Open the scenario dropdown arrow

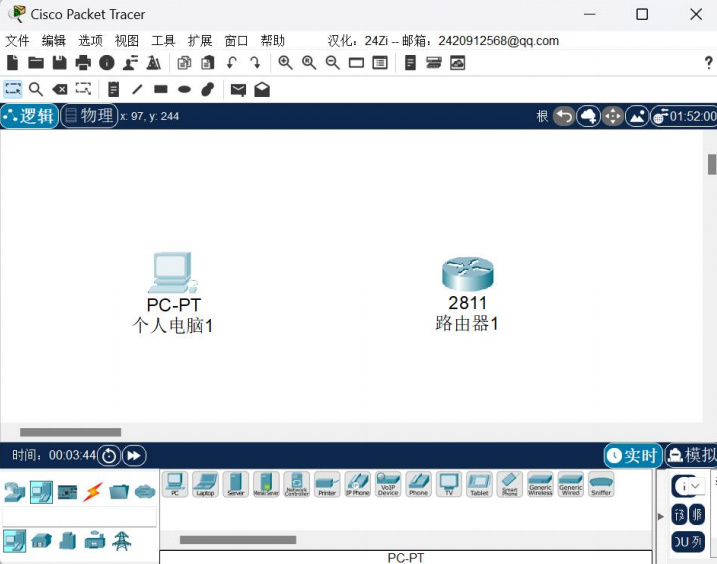(x=696, y=486)
